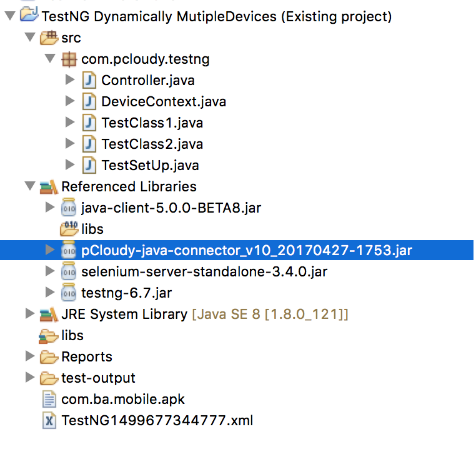Select JRE System Library label

pos(124,314)
